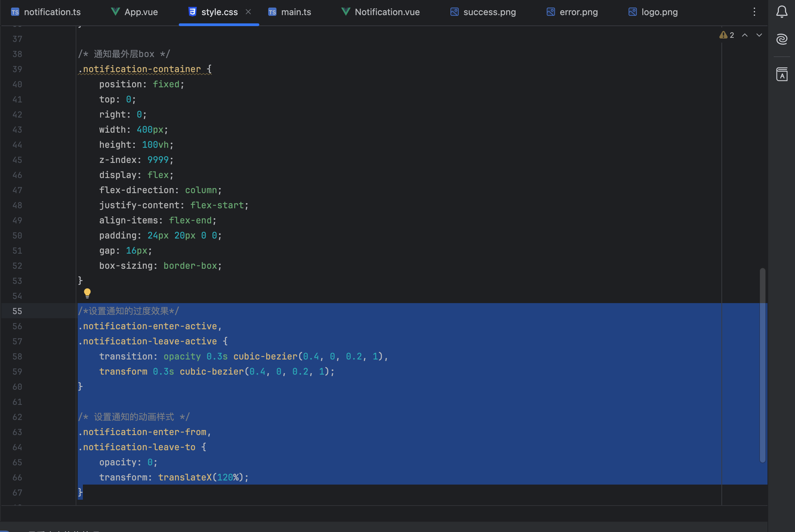
Task: Open the AI Assistant spiral icon
Action: 782,39
